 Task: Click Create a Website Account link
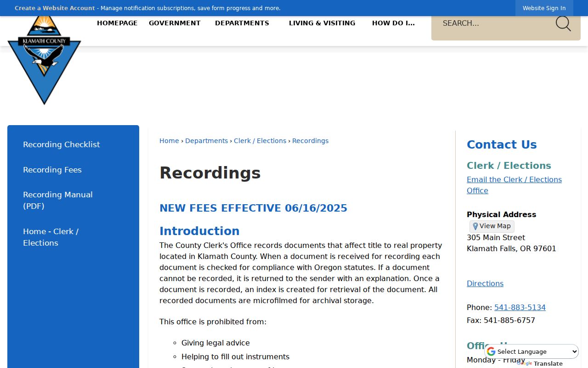55,8
